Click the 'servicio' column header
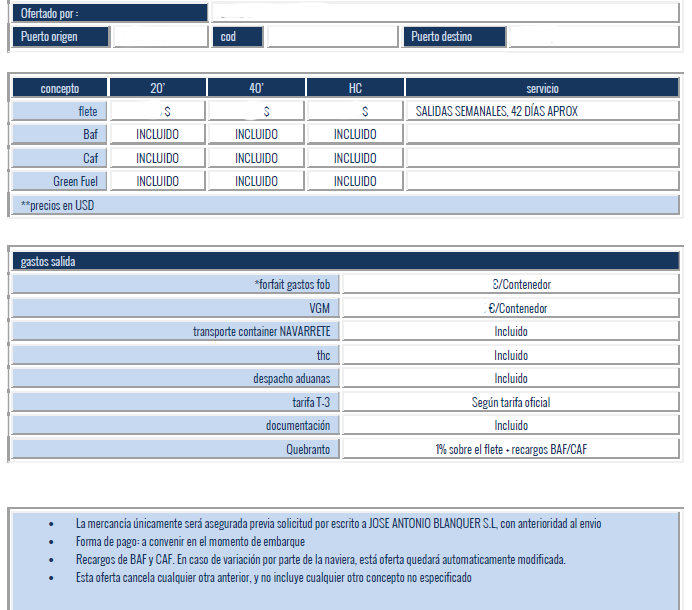Image resolution: width=692 pixels, height=610 pixels. [x=542, y=88]
